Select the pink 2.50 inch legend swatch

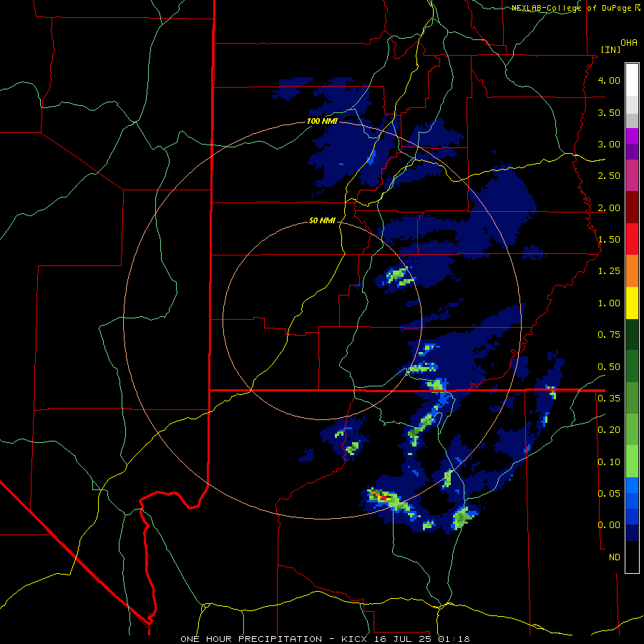pyautogui.click(x=632, y=175)
